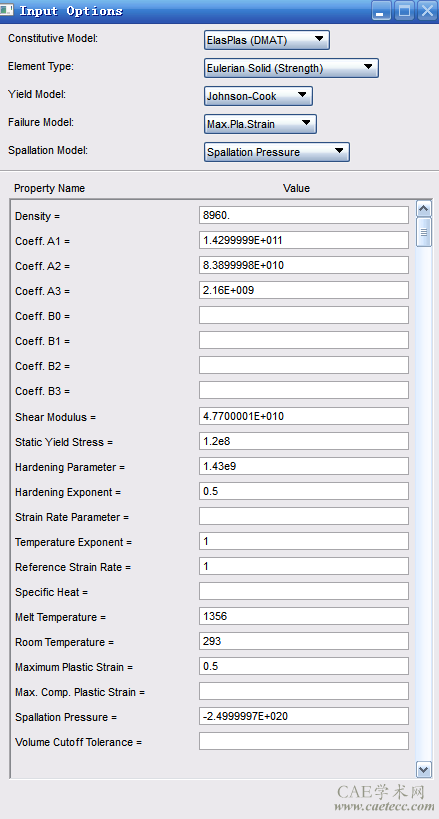Click the Coeff. A3 value field

click(304, 290)
